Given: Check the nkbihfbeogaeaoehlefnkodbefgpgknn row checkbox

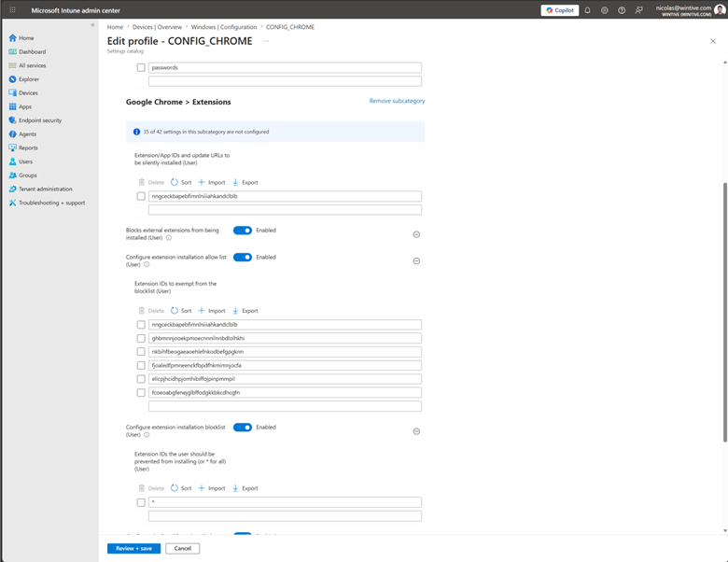Looking at the screenshot, I should [141, 352].
